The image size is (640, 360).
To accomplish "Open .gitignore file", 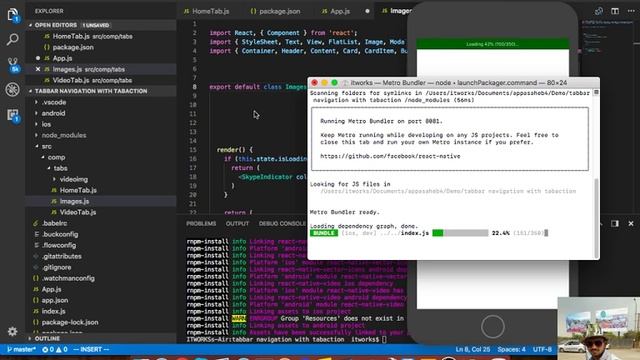I will pos(56,268).
